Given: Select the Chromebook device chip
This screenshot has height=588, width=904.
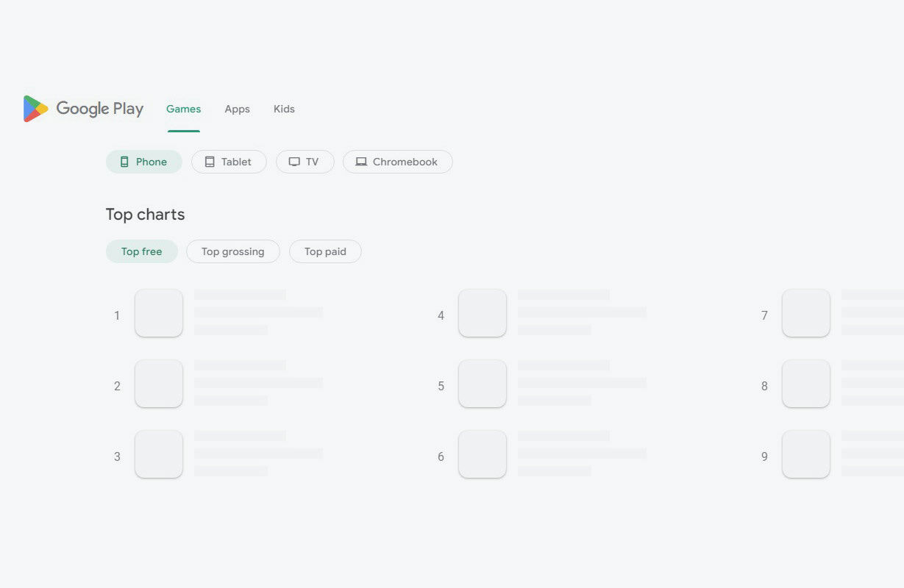Looking at the screenshot, I should 398,162.
